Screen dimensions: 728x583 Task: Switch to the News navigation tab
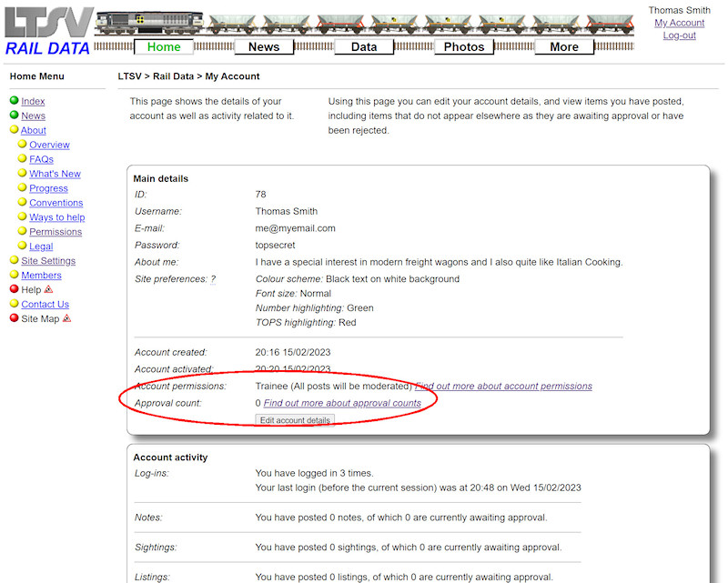click(x=264, y=47)
